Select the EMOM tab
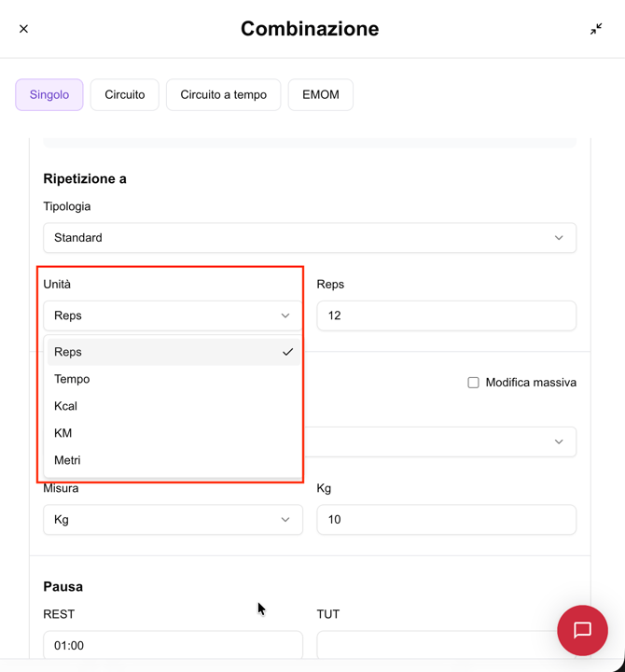This screenshot has width=625, height=672. [x=321, y=95]
